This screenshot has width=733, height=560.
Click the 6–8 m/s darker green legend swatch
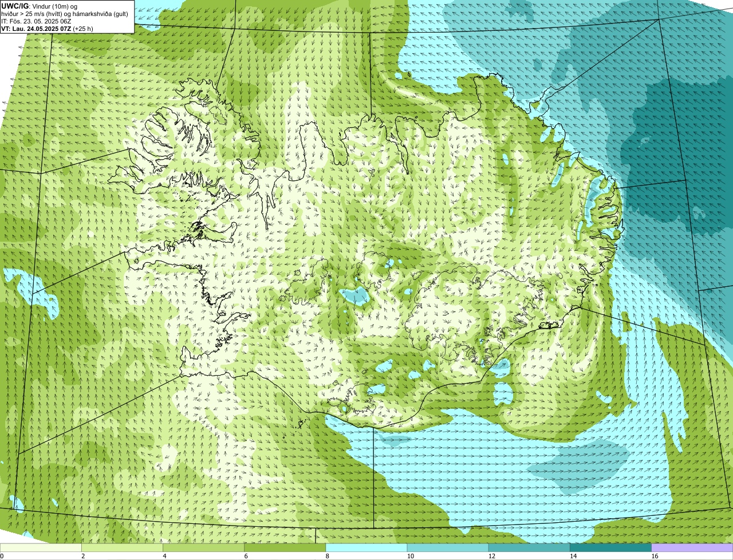click(285, 548)
